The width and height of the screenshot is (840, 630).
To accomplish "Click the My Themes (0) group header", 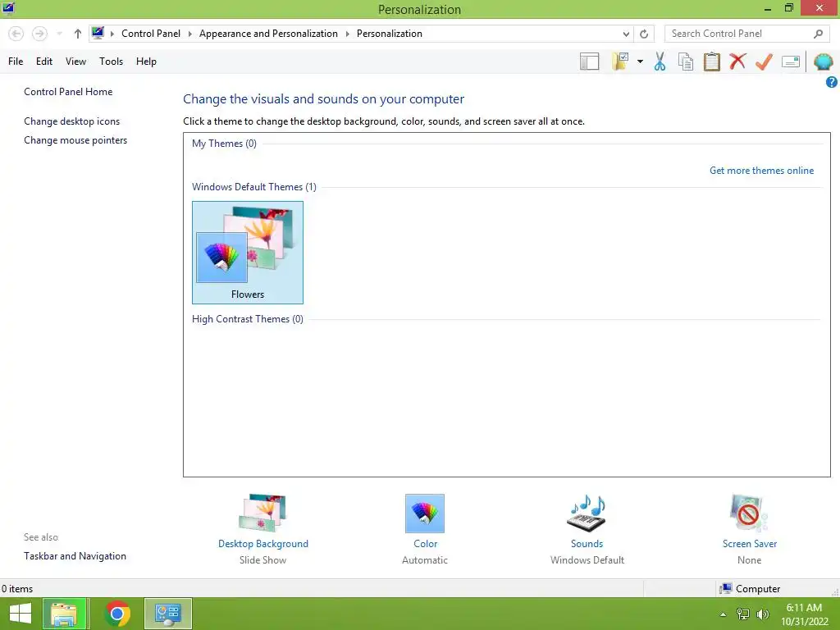I will coord(224,144).
